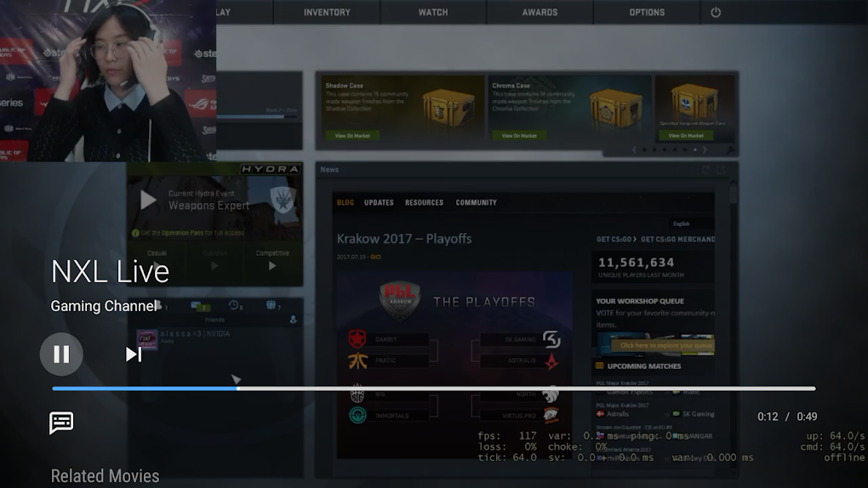Click Get the Operation Pass info link
Viewport: 868px width, 488px height.
pyautogui.click(x=188, y=233)
